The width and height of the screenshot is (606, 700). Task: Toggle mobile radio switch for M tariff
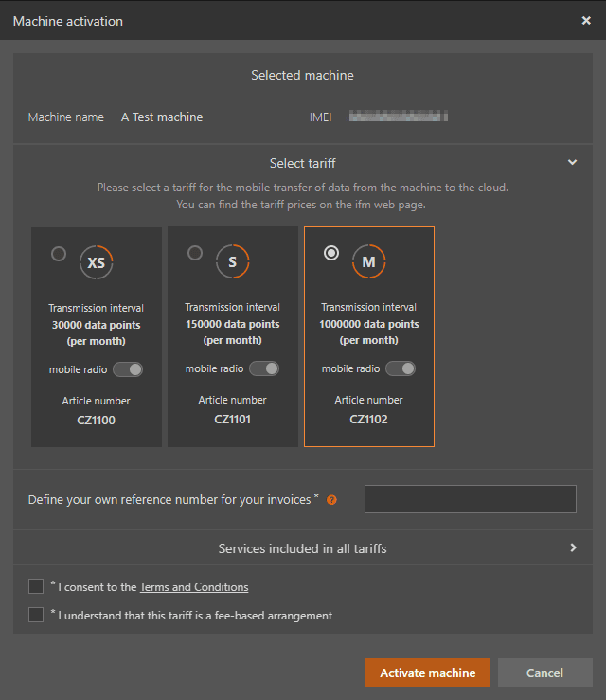coord(400,368)
